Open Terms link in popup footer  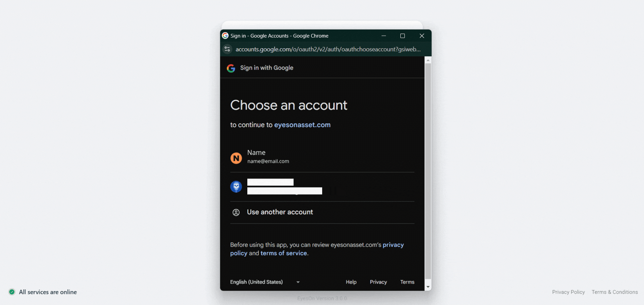pos(407,282)
